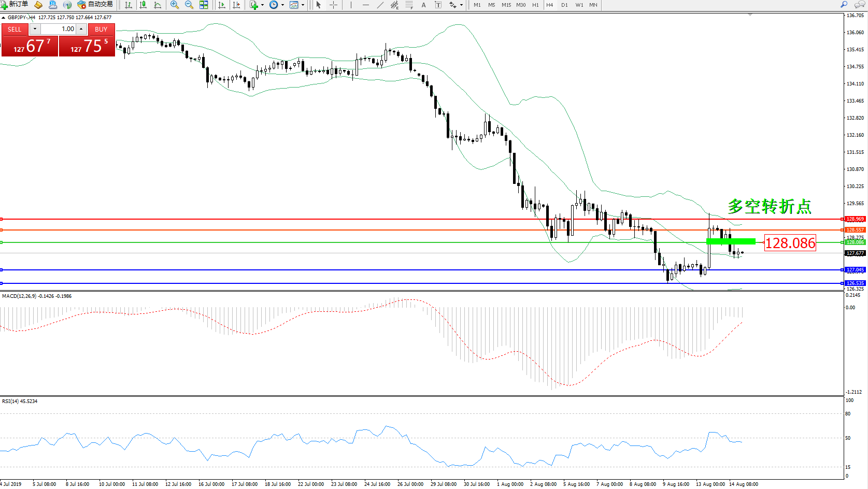Draw a horizontal line tool

pyautogui.click(x=365, y=5)
